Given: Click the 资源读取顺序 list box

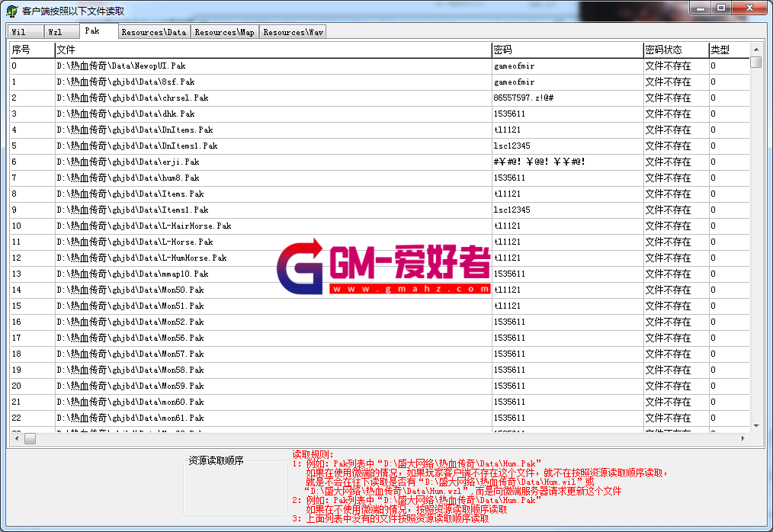Looking at the screenshot, I should 235,492.
